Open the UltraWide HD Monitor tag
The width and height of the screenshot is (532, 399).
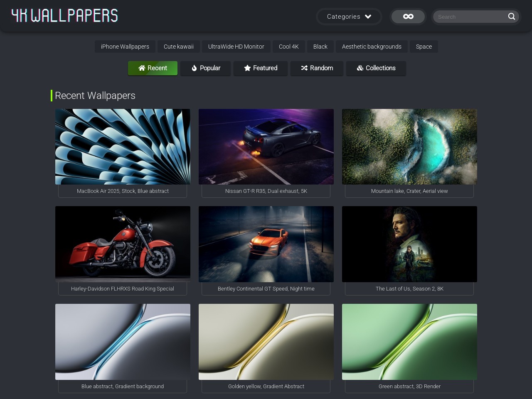(x=236, y=47)
